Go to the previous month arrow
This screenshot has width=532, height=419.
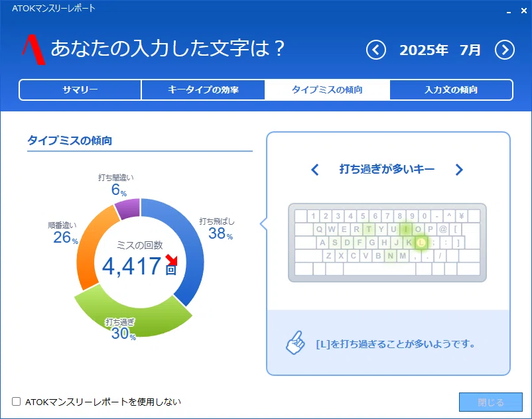pyautogui.click(x=376, y=50)
